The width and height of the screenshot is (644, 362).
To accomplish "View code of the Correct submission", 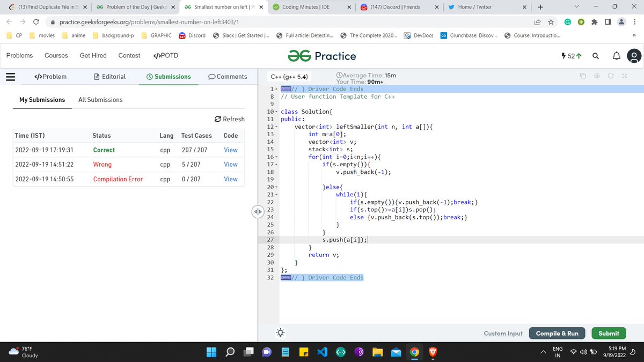I will [x=231, y=150].
